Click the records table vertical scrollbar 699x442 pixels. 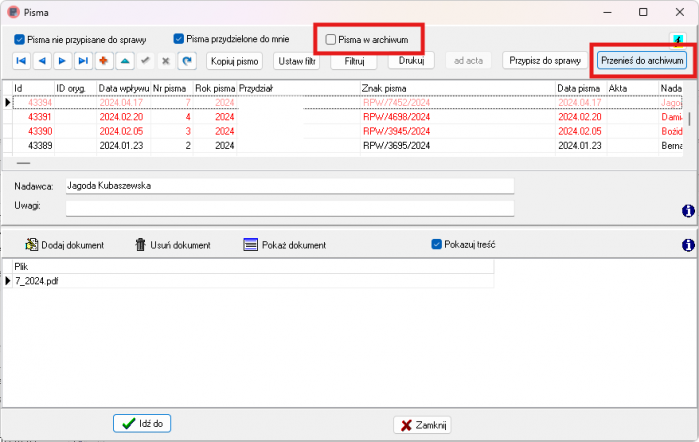point(689,119)
